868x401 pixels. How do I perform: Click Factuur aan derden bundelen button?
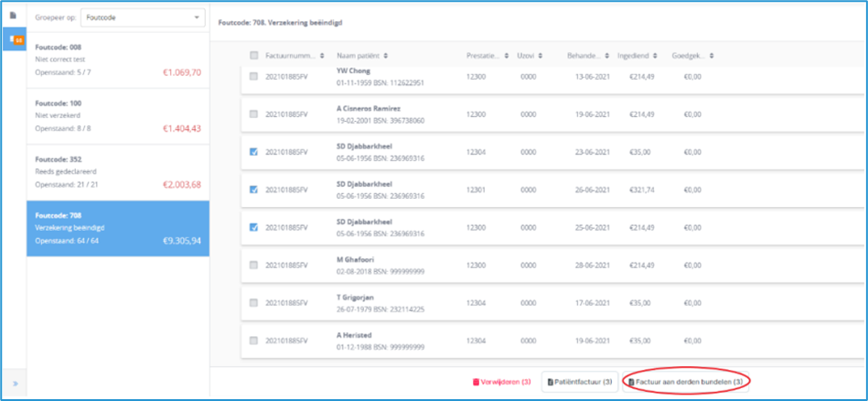685,381
